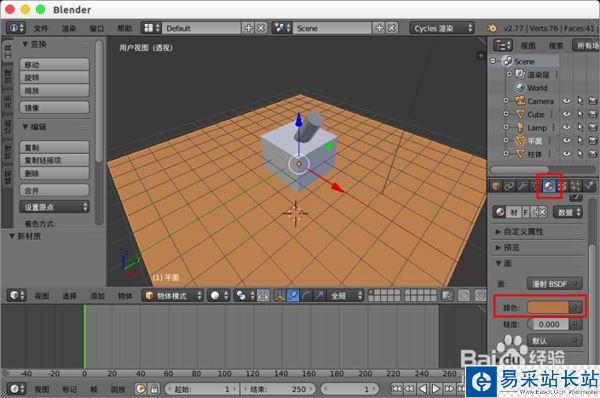
Task: Click the 缩放 button
Action: point(54,91)
